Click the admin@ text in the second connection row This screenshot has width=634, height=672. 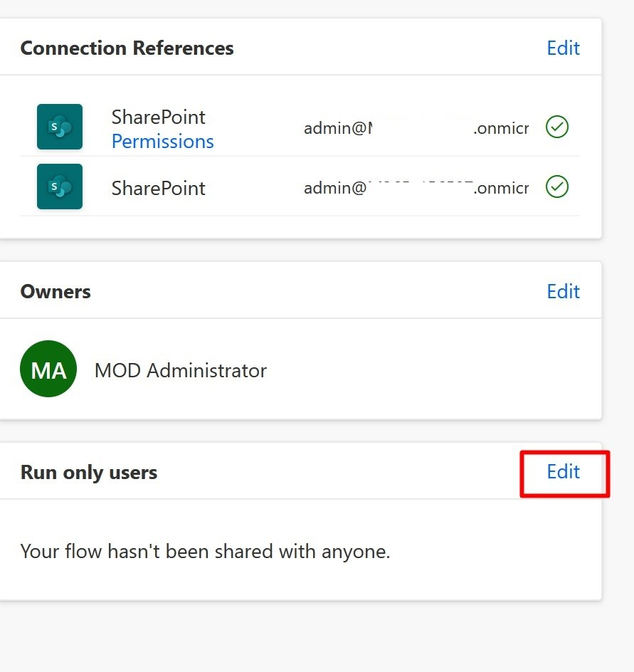(x=334, y=188)
